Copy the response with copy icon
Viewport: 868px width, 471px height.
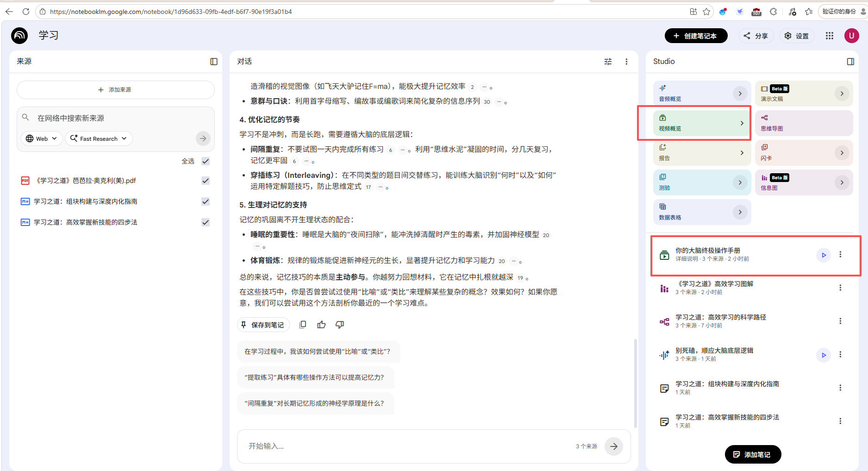[303, 325]
